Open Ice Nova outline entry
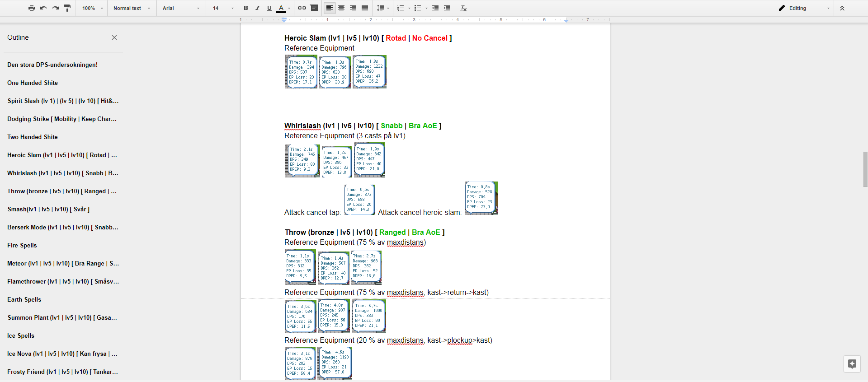The height and width of the screenshot is (382, 868). [62, 354]
